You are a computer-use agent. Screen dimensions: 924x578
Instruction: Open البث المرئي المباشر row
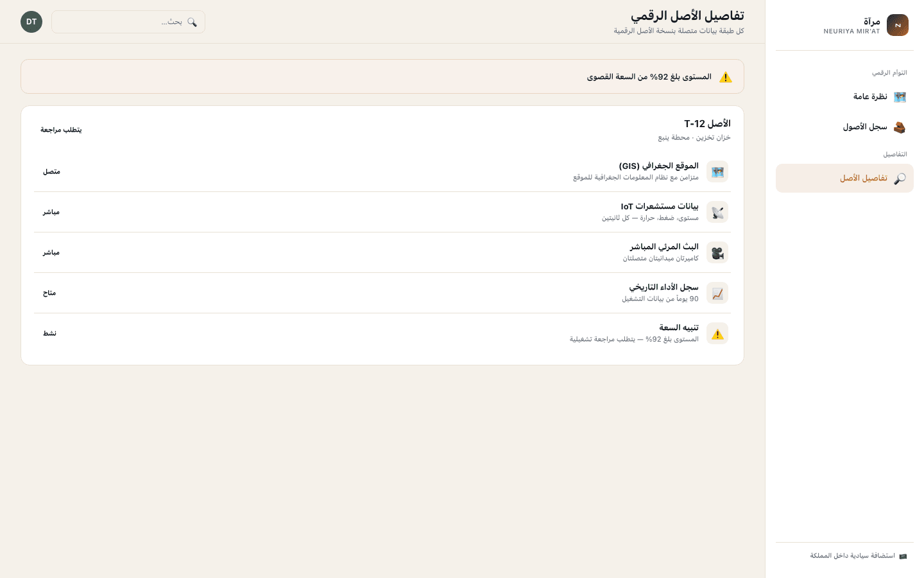pyautogui.click(x=382, y=252)
